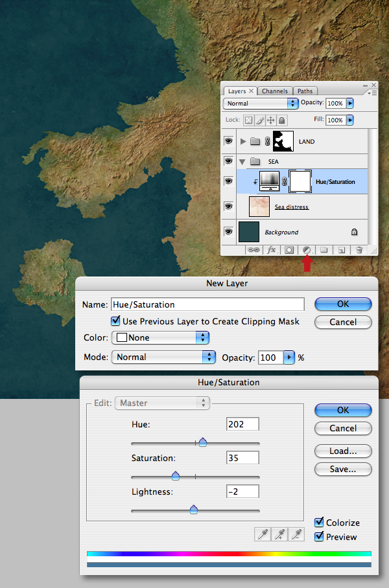Click the Saturation slider handle
Screen dimensions: 389x588
pyautogui.click(x=175, y=476)
